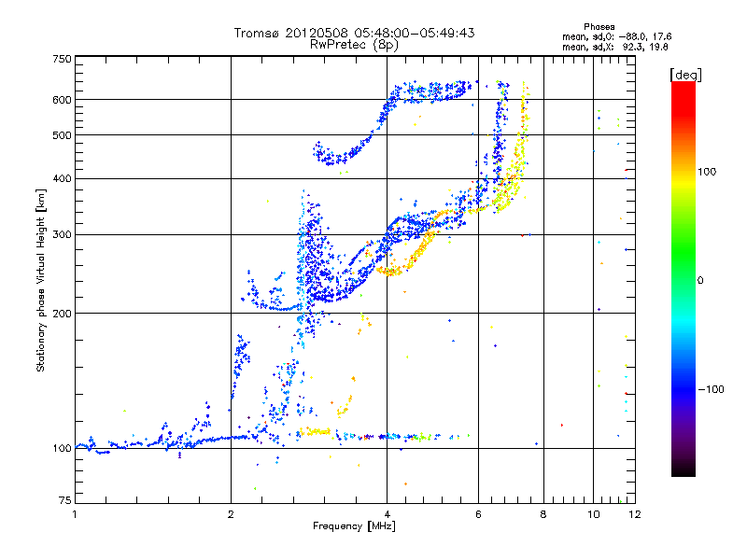The width and height of the screenshot is (747, 560).
Task: Click the '10' x-axis tick label
Action: click(x=593, y=514)
